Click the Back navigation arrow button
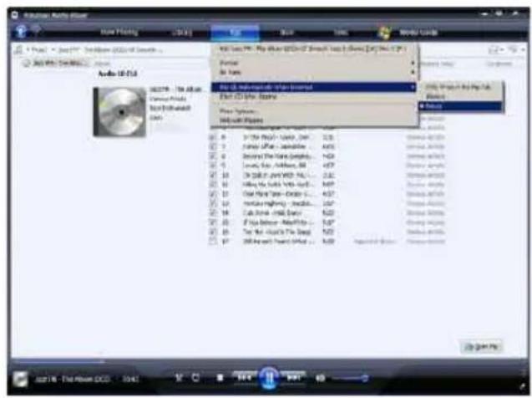Screen dimensions: 532x398 [x=20, y=32]
